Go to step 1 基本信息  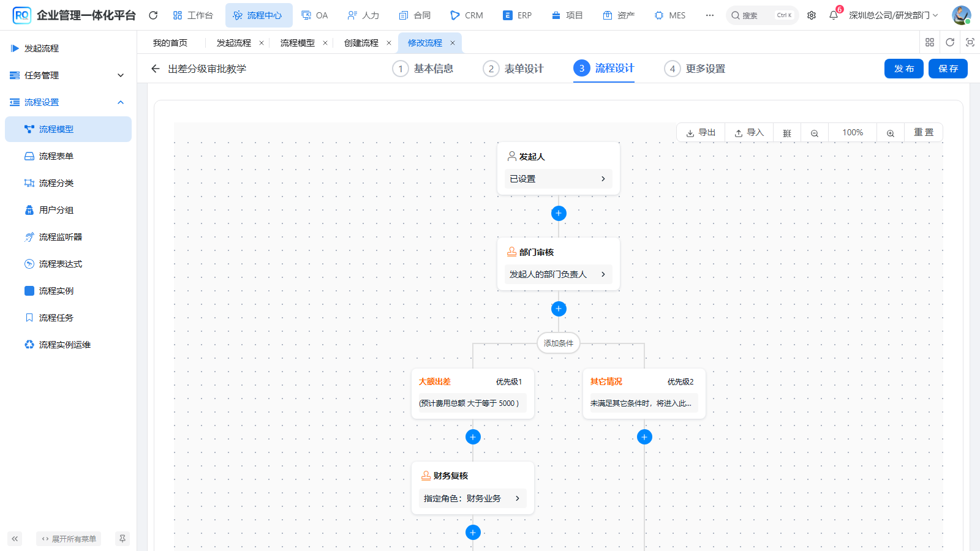[x=423, y=69]
